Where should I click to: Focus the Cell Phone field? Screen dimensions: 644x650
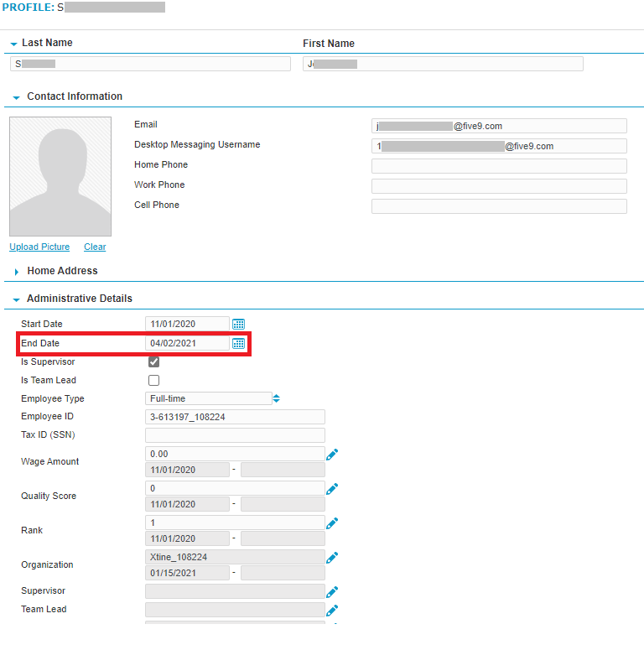click(499, 206)
